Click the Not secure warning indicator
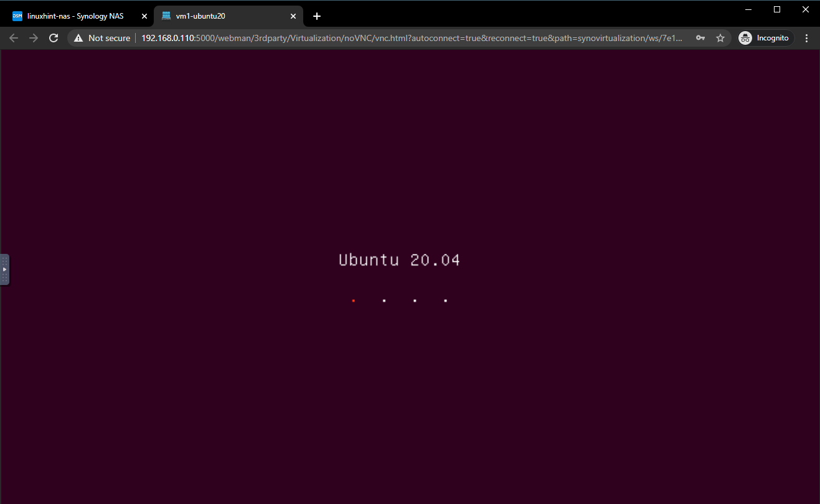Viewport: 820px width, 504px height. pos(102,38)
